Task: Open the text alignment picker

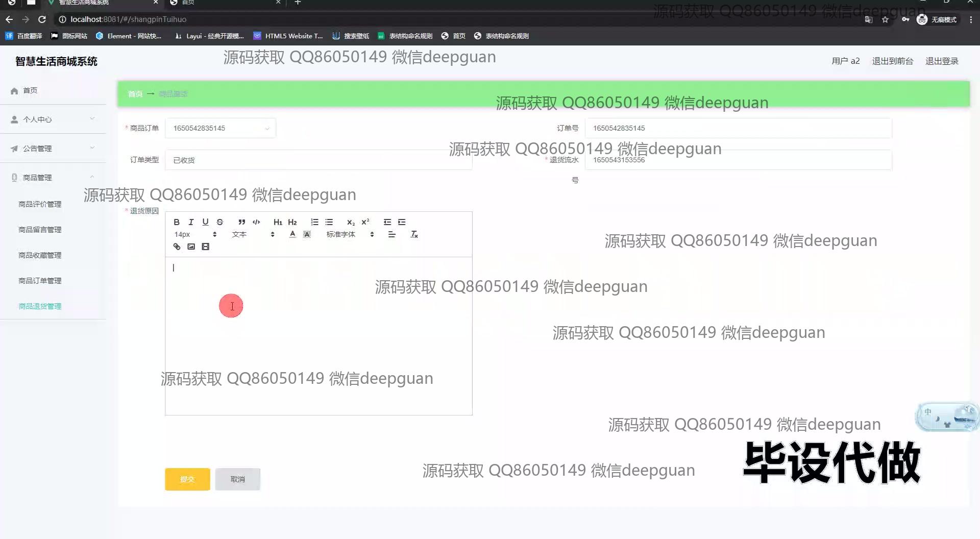Action: coord(391,234)
